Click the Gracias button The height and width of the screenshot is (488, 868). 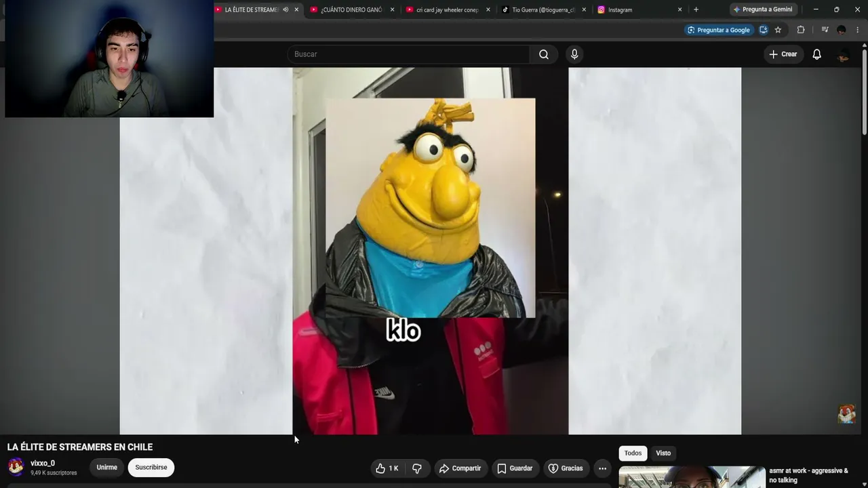566,468
